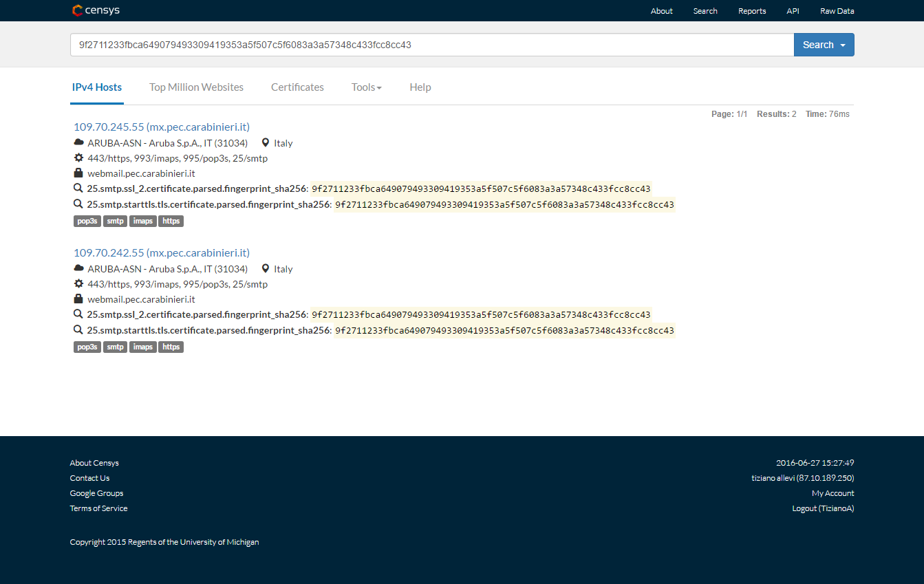The width and height of the screenshot is (924, 584).
Task: Click the Michigan copyright notice
Action: tap(164, 542)
